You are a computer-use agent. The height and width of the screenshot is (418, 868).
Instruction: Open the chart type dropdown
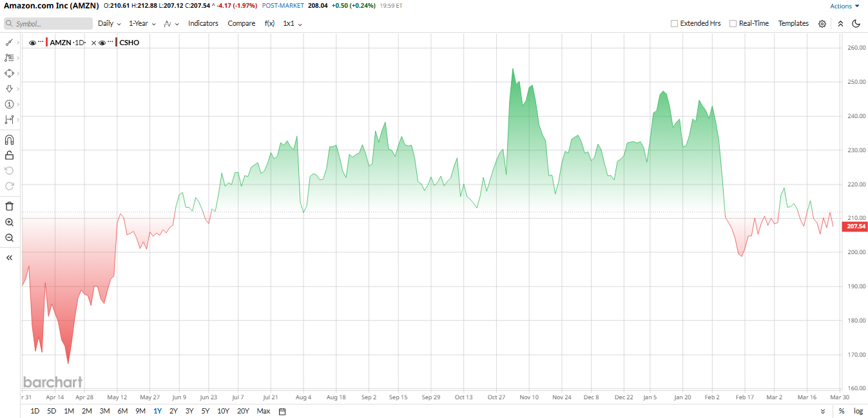coord(171,23)
